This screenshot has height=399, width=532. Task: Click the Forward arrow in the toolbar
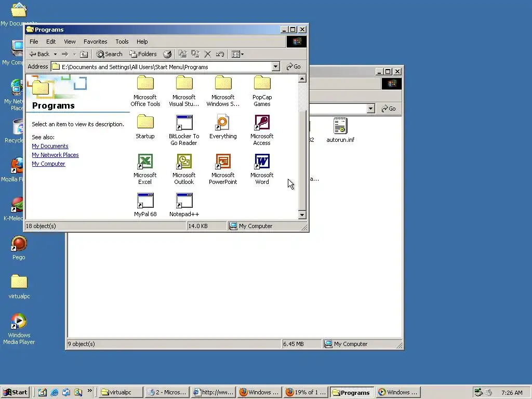pyautogui.click(x=65, y=54)
